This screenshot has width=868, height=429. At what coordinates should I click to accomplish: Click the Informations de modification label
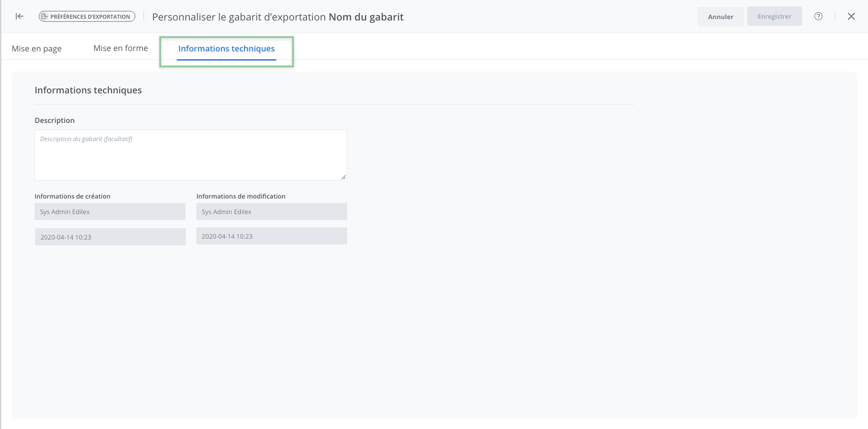[x=241, y=196]
